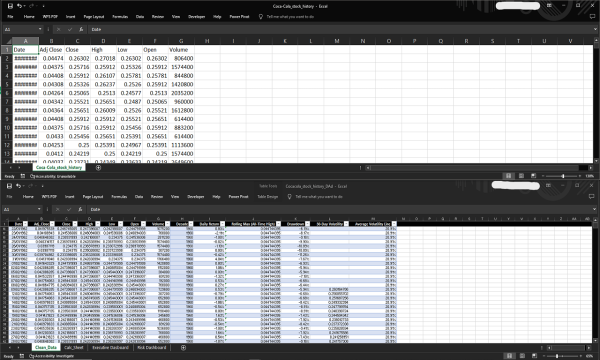Select Normal view icon in top window status bar

[x=509, y=176]
